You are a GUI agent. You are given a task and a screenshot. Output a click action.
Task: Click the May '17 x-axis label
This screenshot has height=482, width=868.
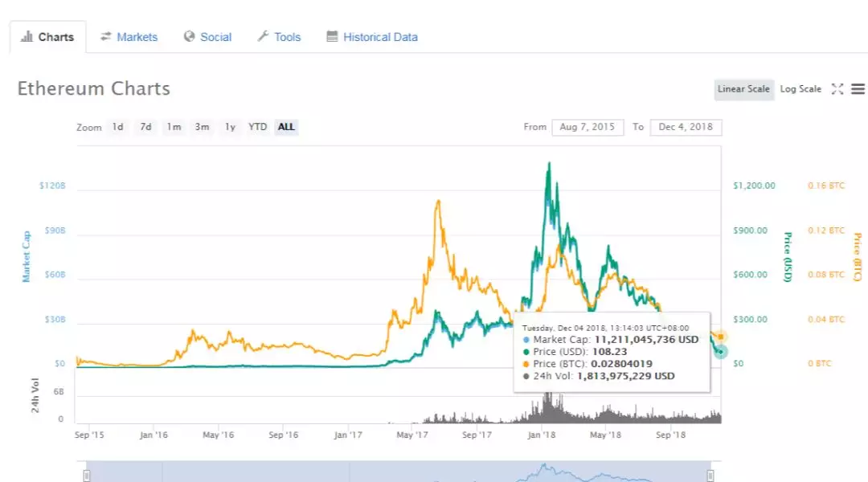point(412,435)
